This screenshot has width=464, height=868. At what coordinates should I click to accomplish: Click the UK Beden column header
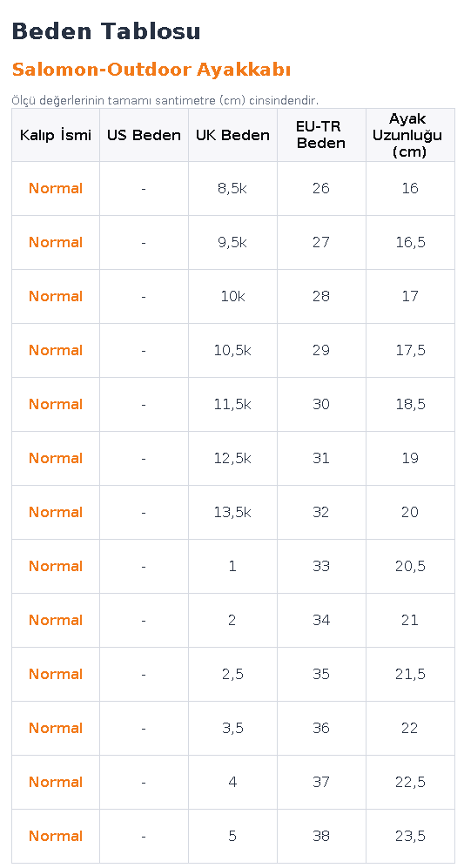[x=232, y=135]
